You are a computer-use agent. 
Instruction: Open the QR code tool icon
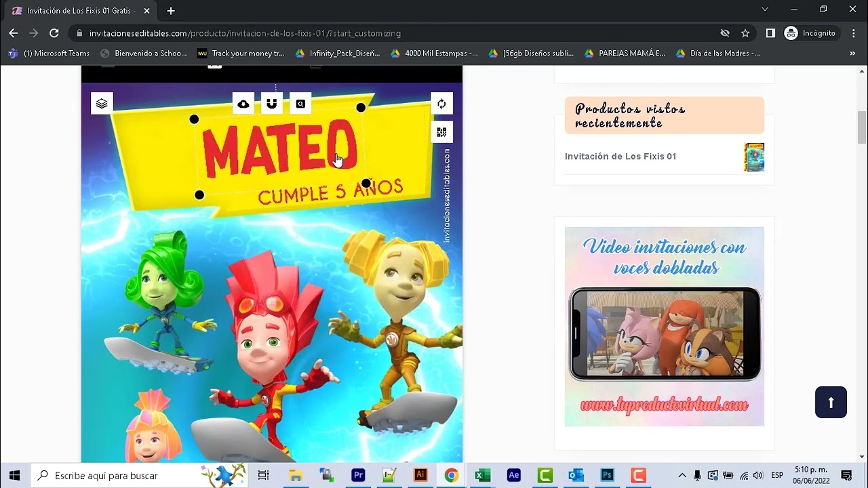[x=441, y=132]
